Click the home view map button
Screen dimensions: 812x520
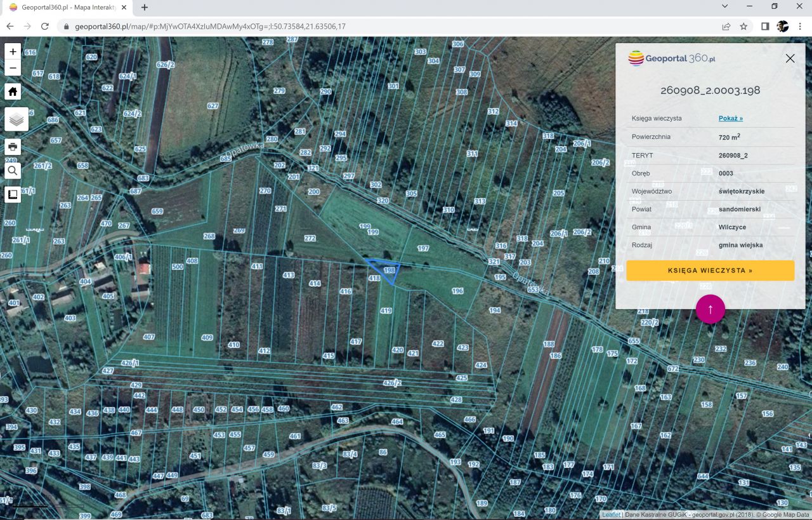[13, 91]
